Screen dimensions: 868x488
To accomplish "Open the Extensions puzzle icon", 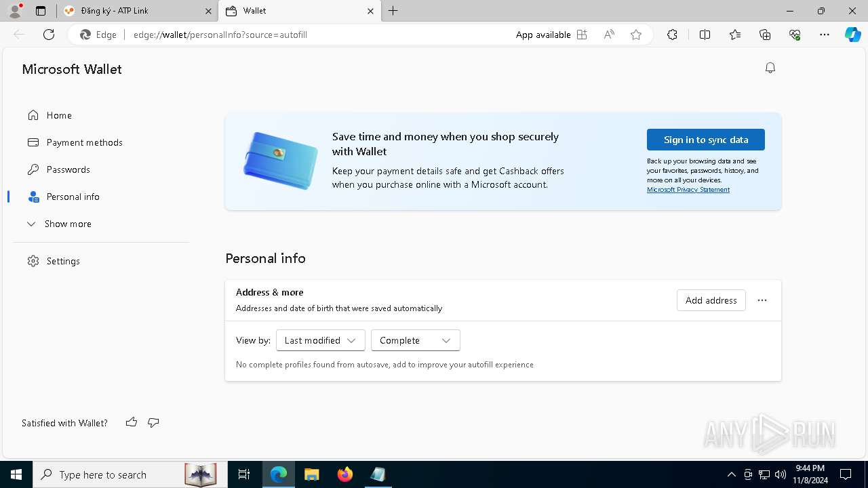I will [672, 35].
